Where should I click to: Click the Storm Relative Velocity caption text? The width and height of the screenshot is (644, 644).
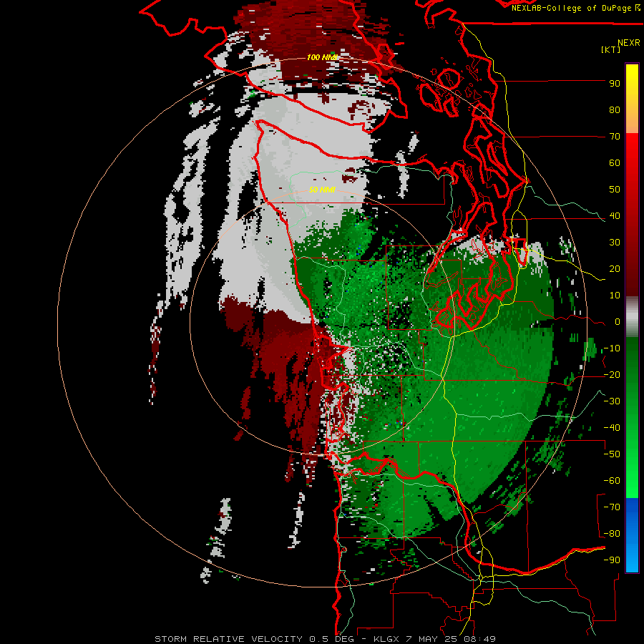325,639
